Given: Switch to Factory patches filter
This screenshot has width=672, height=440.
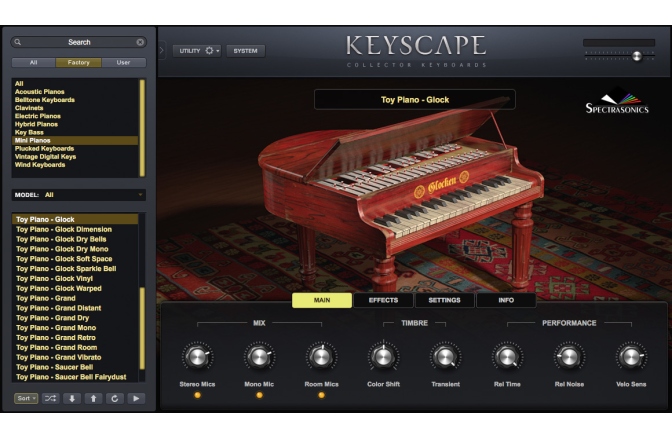Looking at the screenshot, I should (78, 63).
